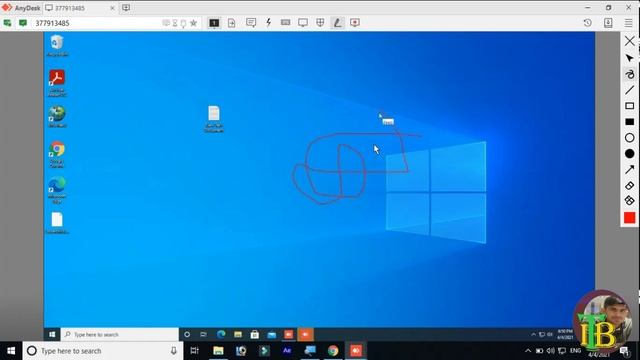Screen dimensions: 640x360
Task: Select the outlined rectangle tool
Action: pyautogui.click(x=629, y=106)
